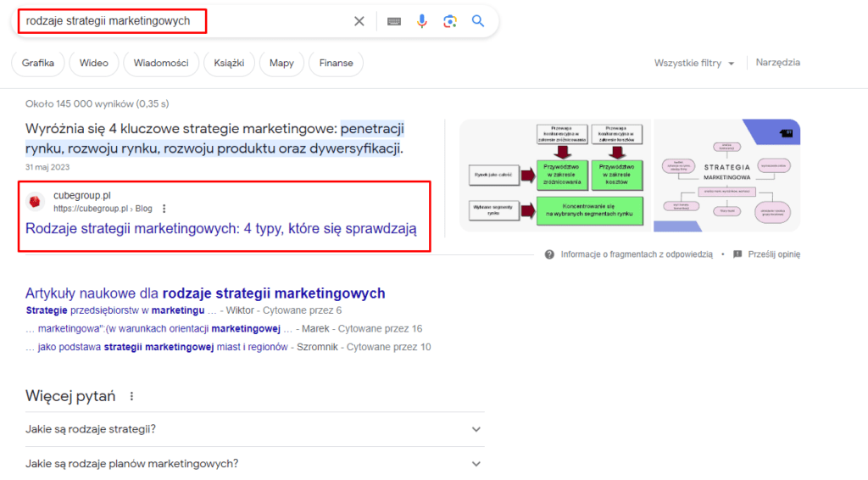Click the Prześlij opinię link text
The height and width of the screenshot is (480, 868).
tap(774, 254)
